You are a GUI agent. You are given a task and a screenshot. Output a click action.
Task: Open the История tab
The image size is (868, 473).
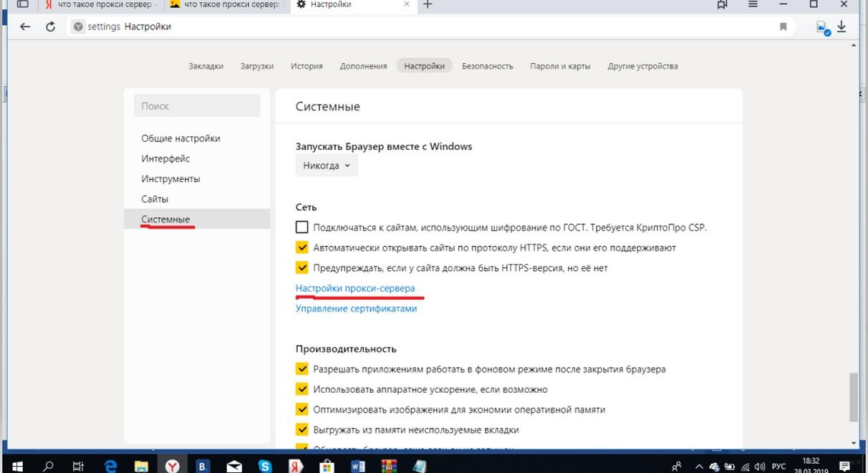pyautogui.click(x=307, y=66)
